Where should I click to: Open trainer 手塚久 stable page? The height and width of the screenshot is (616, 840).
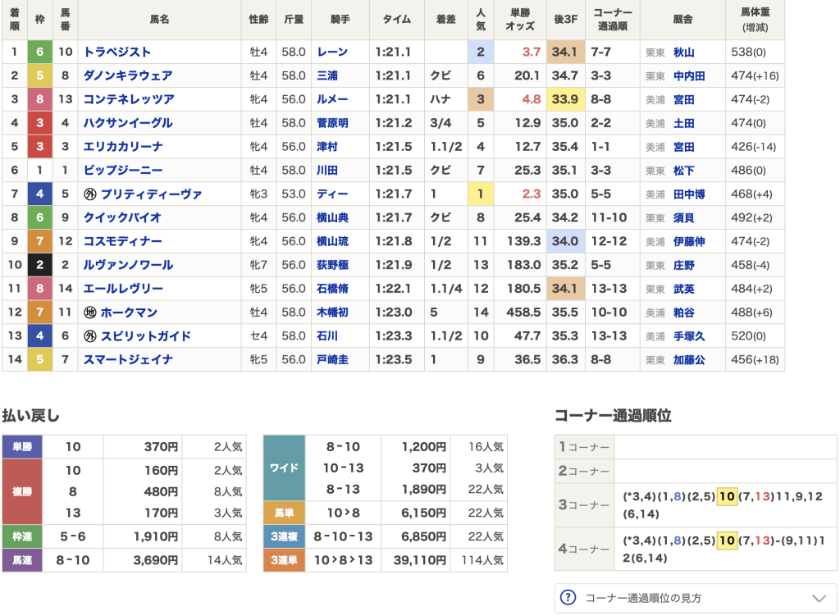689,335
